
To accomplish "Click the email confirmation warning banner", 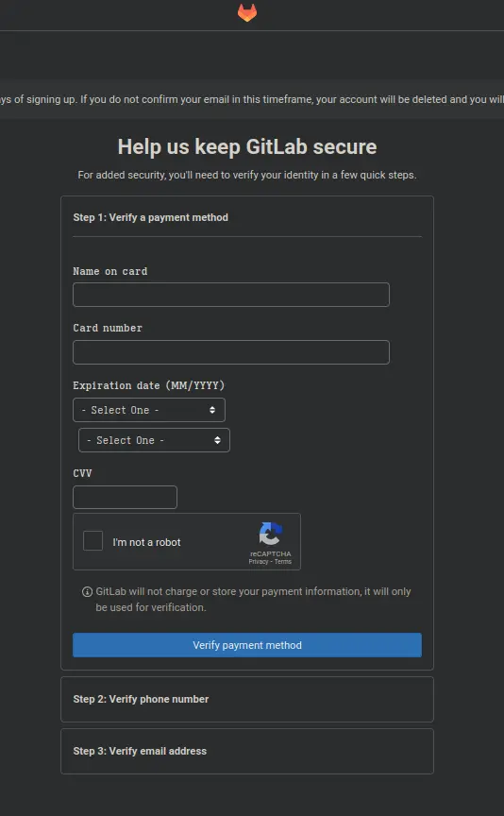I will coord(252,99).
